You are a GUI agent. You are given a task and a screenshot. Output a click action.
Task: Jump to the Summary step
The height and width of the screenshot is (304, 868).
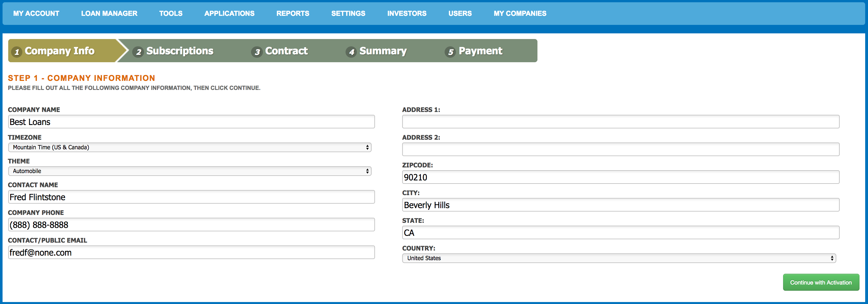(383, 51)
